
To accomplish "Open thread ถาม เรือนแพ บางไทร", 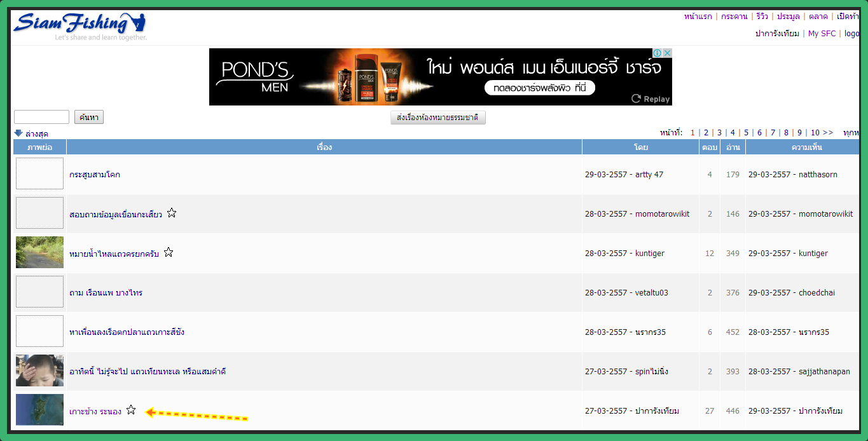I will 106,293.
